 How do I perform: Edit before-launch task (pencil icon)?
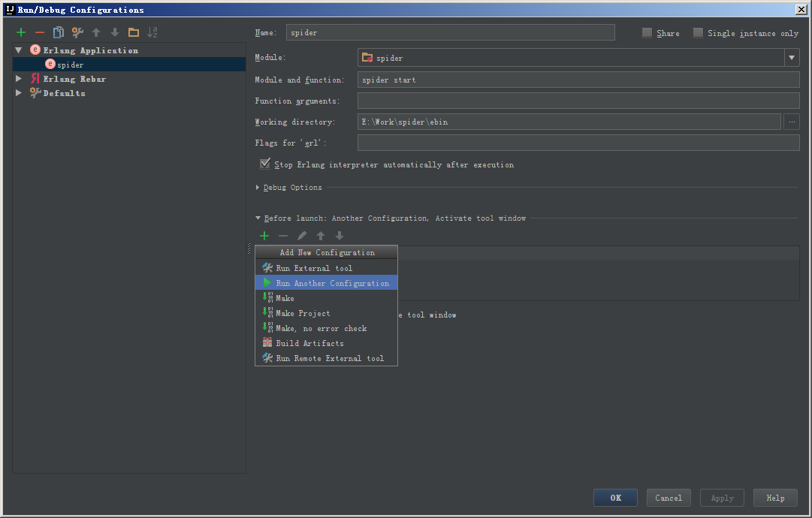301,236
